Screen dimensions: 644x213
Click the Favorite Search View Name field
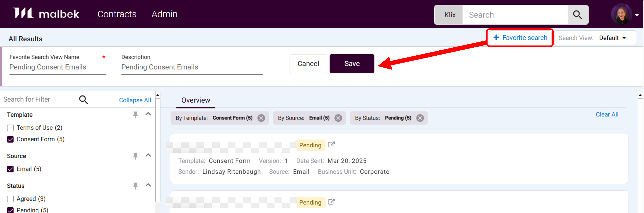[x=58, y=67]
